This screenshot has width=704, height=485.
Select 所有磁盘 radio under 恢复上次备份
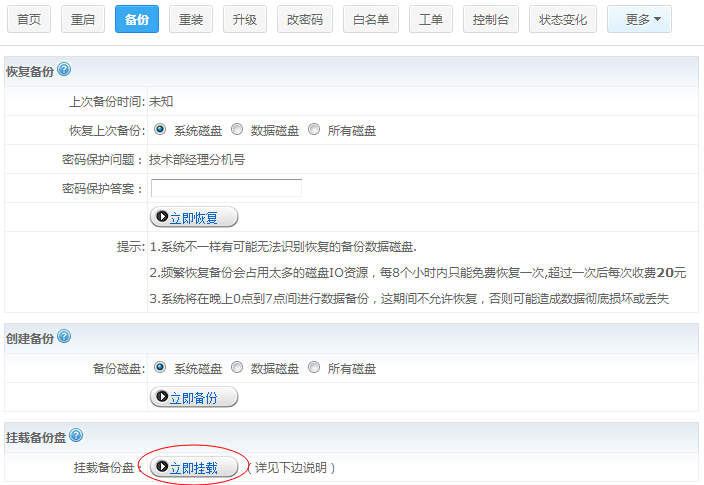click(x=314, y=129)
